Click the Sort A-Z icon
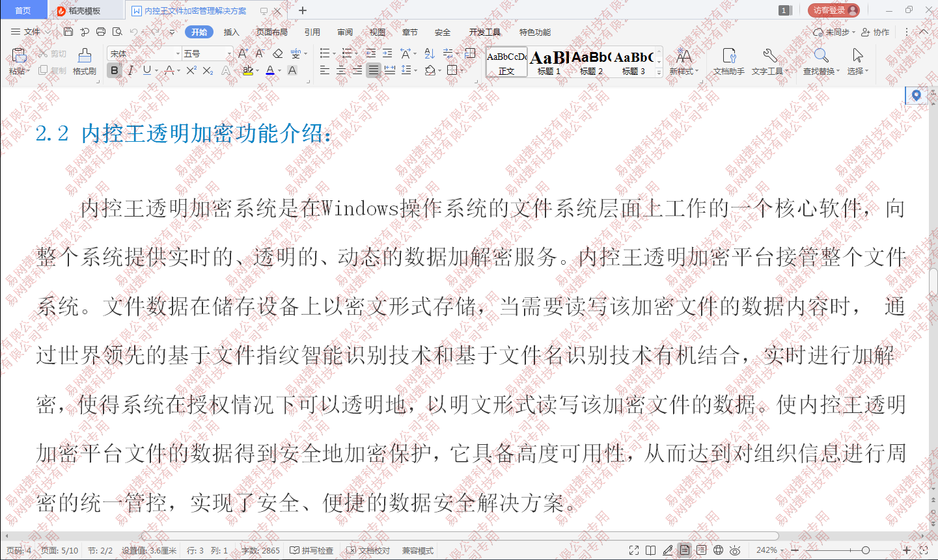Screen dimensions: 938x560 430,53
